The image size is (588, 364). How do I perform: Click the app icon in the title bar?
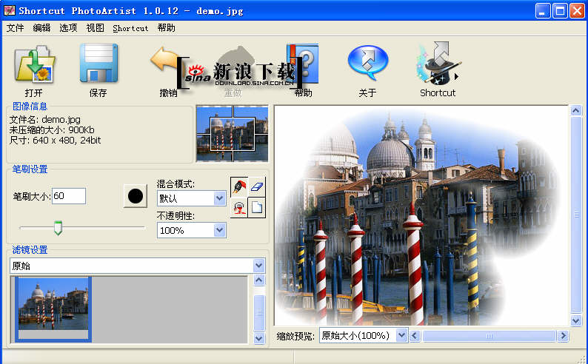click(10, 10)
